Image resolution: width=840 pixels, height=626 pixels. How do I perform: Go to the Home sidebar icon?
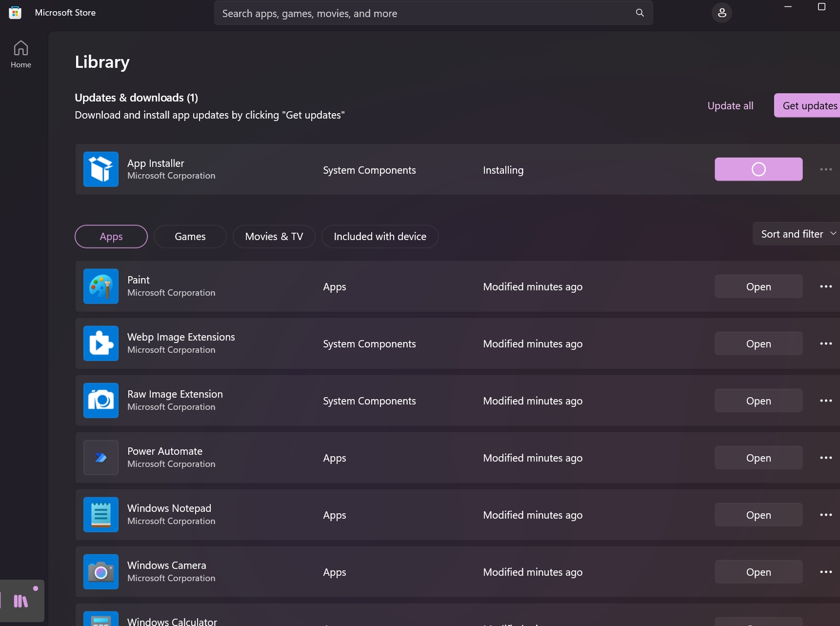21,54
